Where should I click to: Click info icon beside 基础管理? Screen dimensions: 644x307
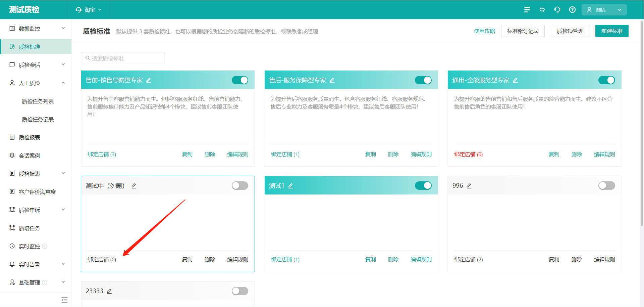pyautogui.click(x=45, y=282)
